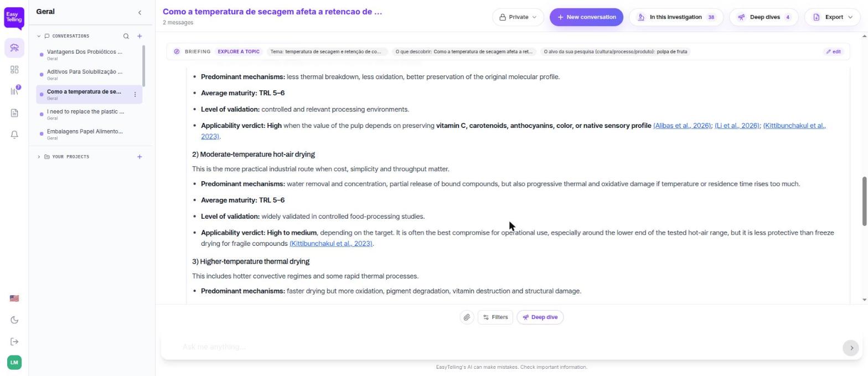
Task: Collapse the Geral sidebar panel
Action: tap(139, 12)
